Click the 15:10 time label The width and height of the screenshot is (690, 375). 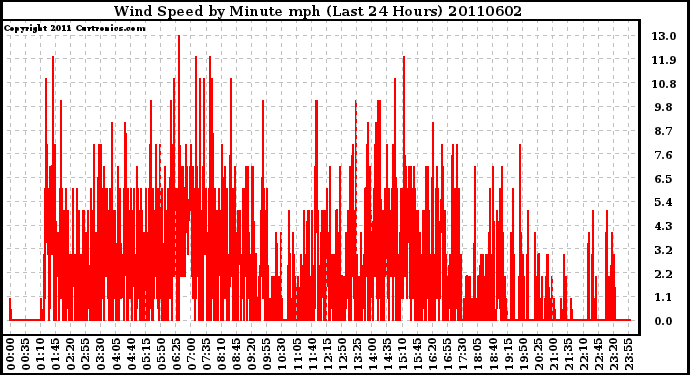(402, 355)
